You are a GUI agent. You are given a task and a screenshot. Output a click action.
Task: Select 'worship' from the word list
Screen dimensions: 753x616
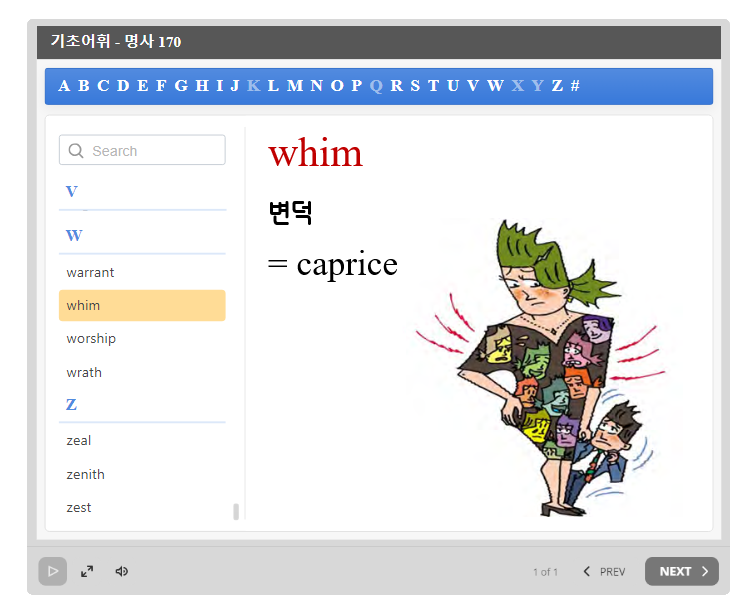point(91,339)
